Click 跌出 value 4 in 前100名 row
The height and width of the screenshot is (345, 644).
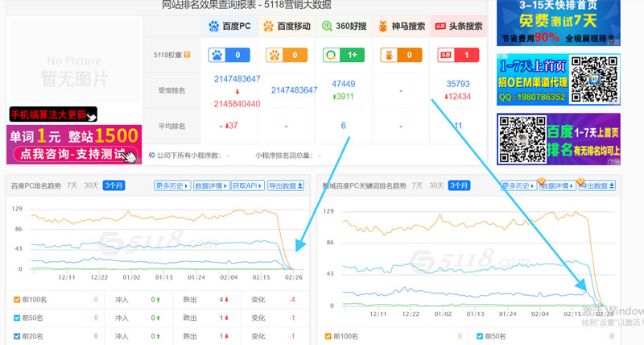coord(224,300)
